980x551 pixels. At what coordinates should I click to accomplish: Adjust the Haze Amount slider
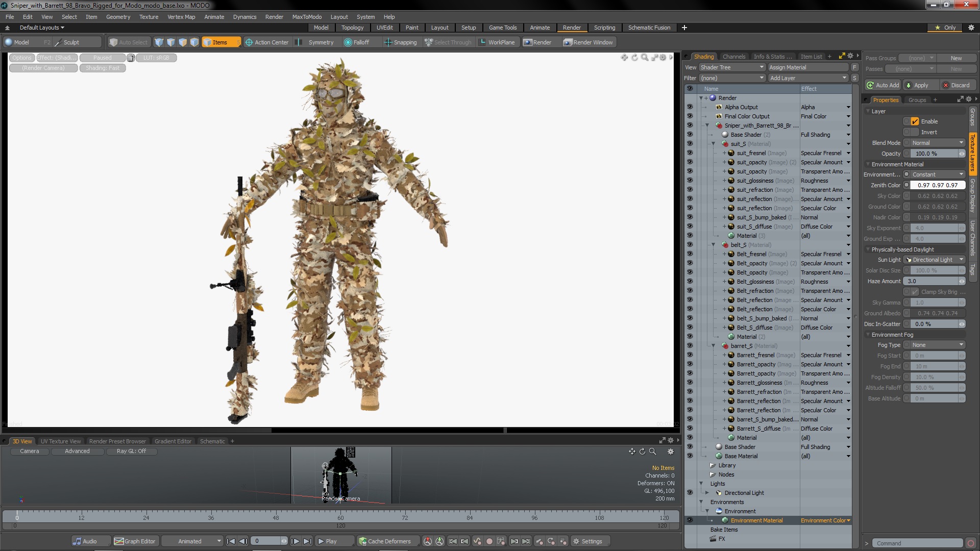pos(934,281)
